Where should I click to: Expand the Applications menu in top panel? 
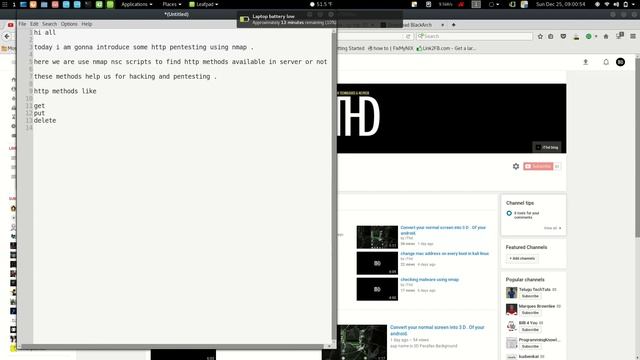point(136,4)
